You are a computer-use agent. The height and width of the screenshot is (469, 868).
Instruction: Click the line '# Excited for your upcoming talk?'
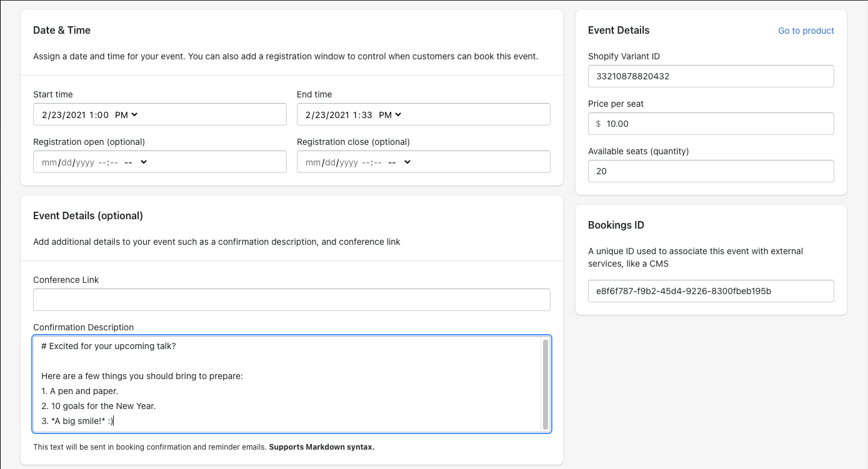pos(109,346)
